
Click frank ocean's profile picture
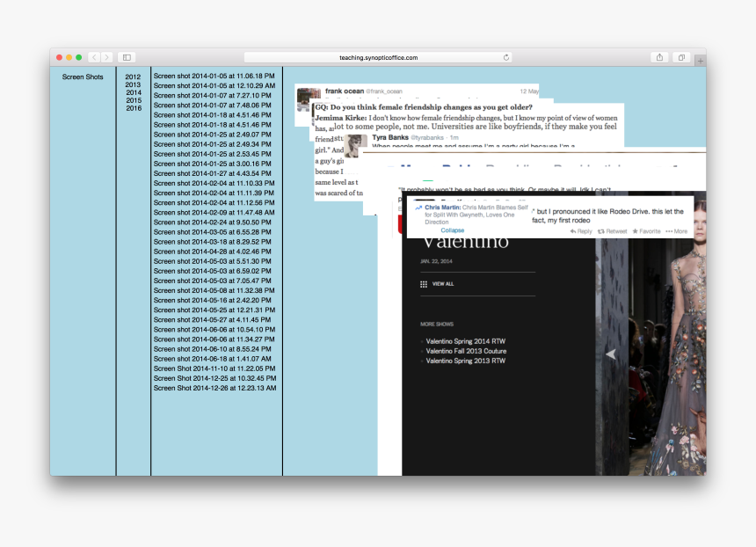(x=309, y=93)
